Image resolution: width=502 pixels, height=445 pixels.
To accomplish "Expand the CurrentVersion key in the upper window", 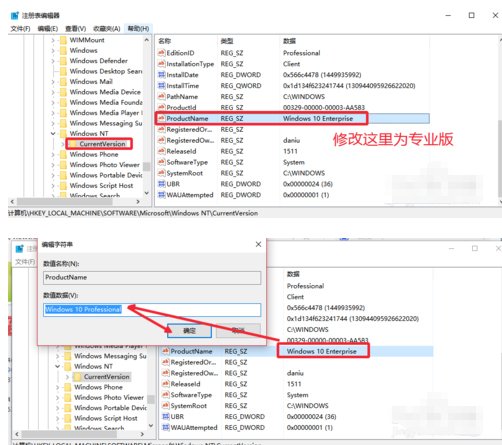I will pos(63,144).
